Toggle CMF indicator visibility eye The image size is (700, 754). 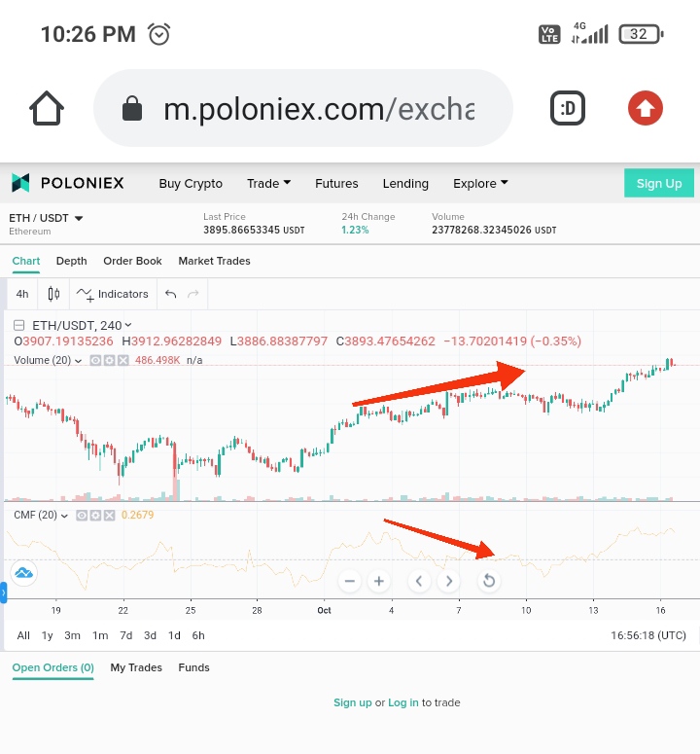pyautogui.click(x=83, y=516)
